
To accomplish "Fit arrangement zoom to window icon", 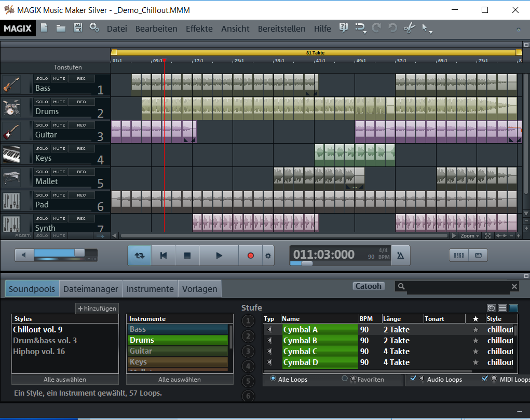I will tap(487, 236).
